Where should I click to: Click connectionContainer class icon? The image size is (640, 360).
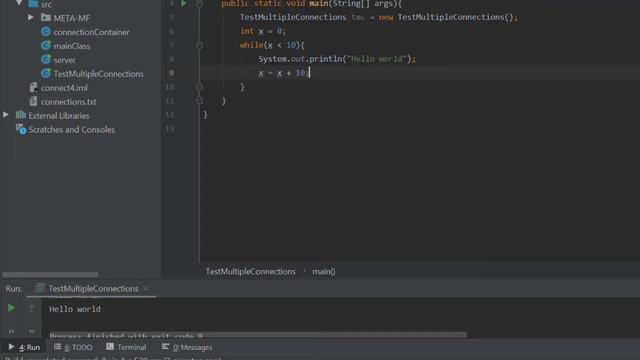coord(46,31)
